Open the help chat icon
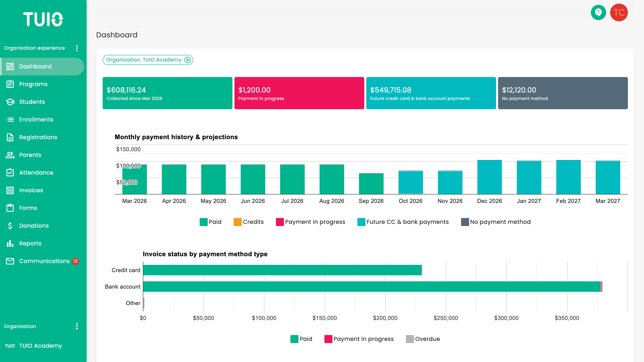644x362 pixels. click(x=598, y=12)
